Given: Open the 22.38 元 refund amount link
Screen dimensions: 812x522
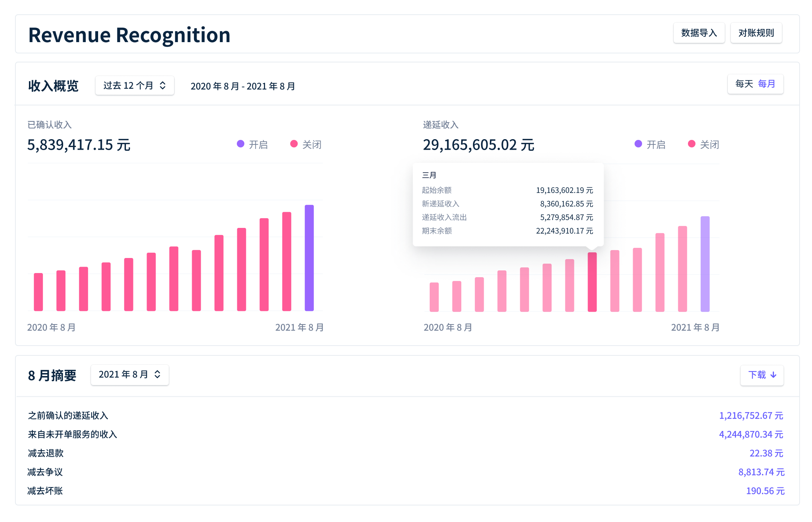Looking at the screenshot, I should (x=767, y=453).
